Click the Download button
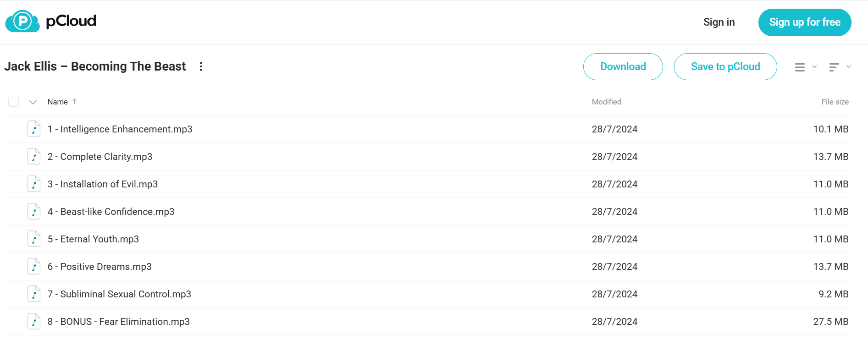 [x=623, y=67]
